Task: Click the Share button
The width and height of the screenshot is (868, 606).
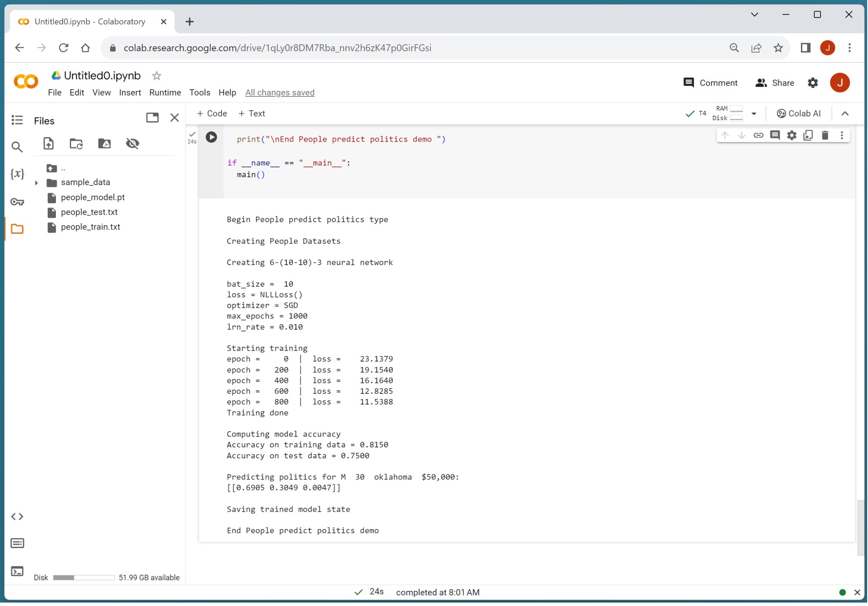Action: (775, 83)
